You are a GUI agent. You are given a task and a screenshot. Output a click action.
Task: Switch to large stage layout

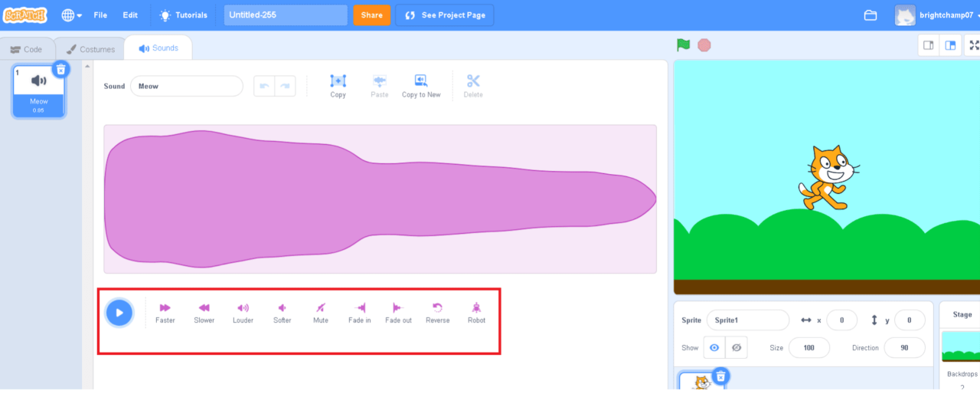pos(950,45)
